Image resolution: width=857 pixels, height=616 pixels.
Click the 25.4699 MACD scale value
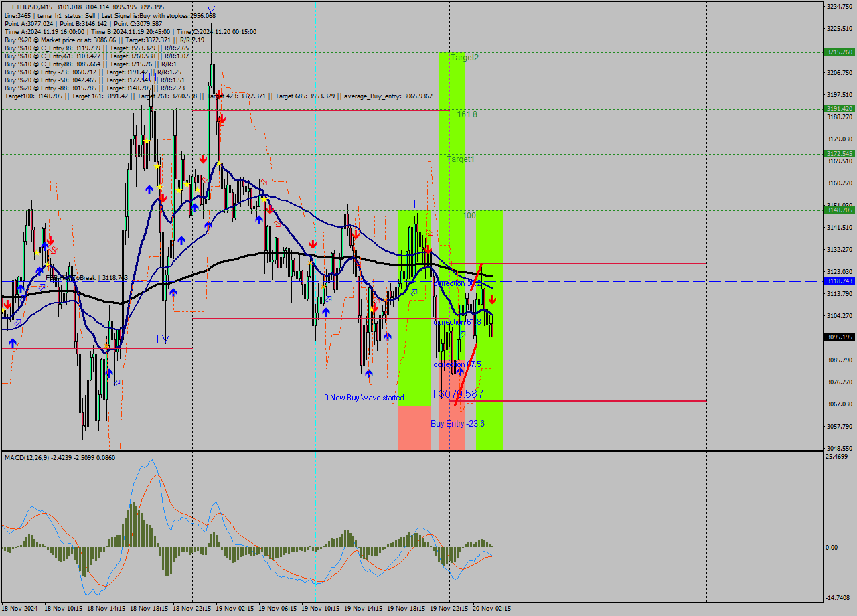[x=838, y=457]
